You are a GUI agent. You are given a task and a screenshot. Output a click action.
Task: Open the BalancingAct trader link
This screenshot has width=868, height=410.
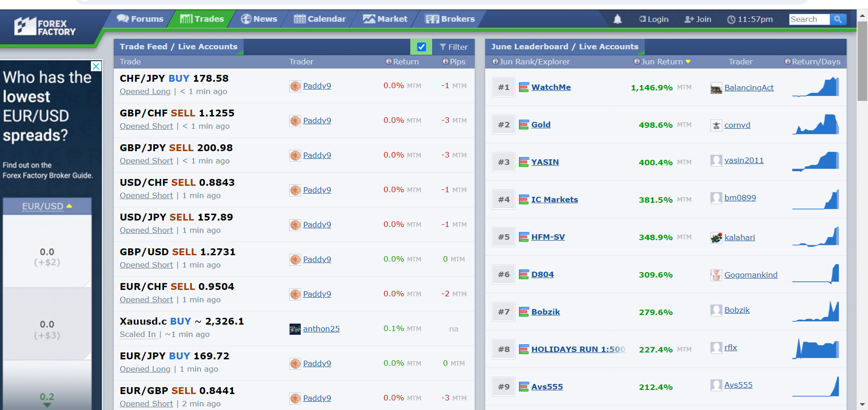point(749,88)
